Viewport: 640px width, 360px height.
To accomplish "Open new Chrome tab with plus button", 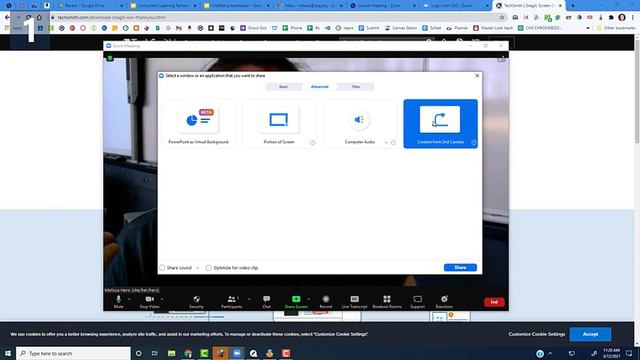I will coord(573,6).
